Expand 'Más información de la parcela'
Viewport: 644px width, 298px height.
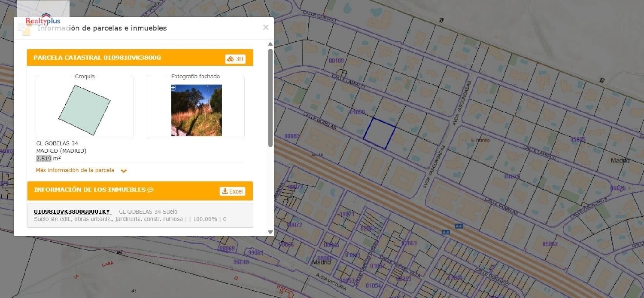(x=75, y=170)
